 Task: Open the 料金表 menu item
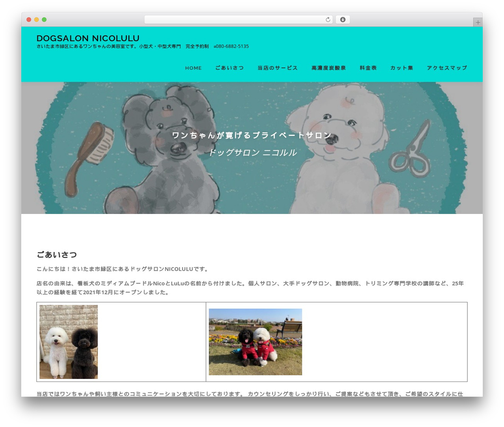click(x=368, y=68)
